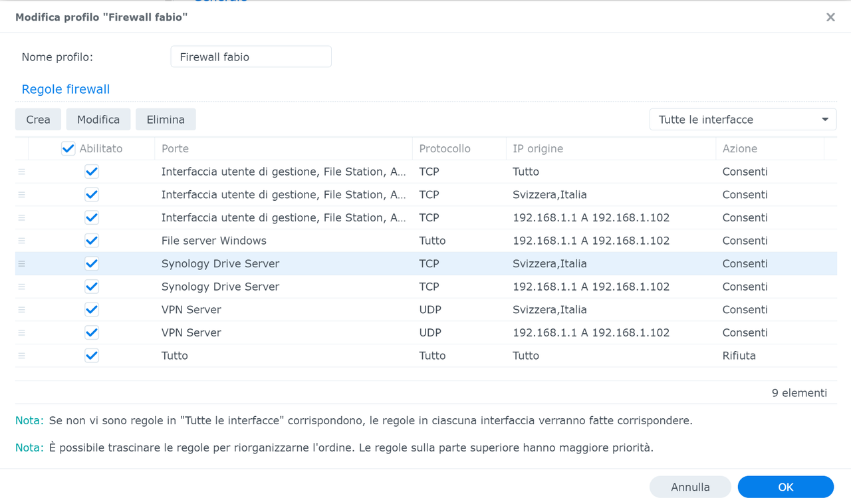The image size is (851, 504).
Task: Click Svizzera,Italia in highlighted Synology Drive row
Action: click(x=550, y=264)
